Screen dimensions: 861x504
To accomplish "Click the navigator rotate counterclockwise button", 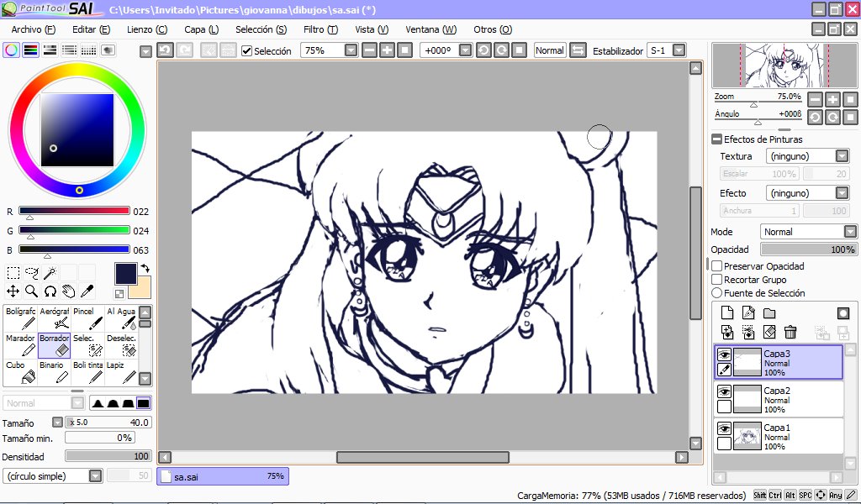I will pyautogui.click(x=816, y=118).
